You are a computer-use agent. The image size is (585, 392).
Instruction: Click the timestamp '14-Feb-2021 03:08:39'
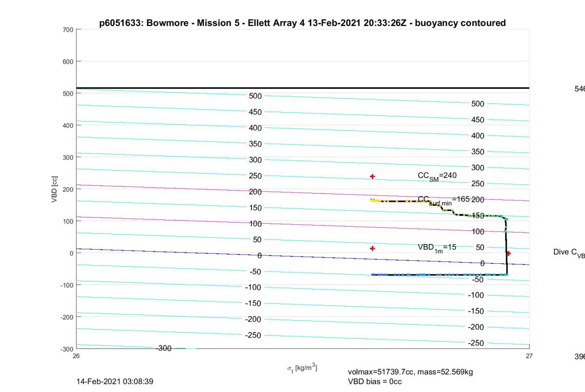click(x=115, y=381)
